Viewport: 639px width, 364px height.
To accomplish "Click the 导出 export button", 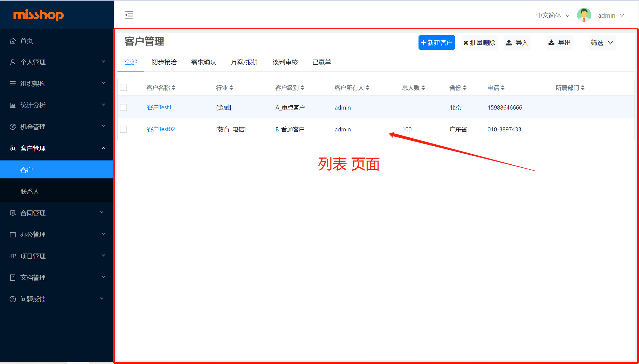I will [559, 43].
